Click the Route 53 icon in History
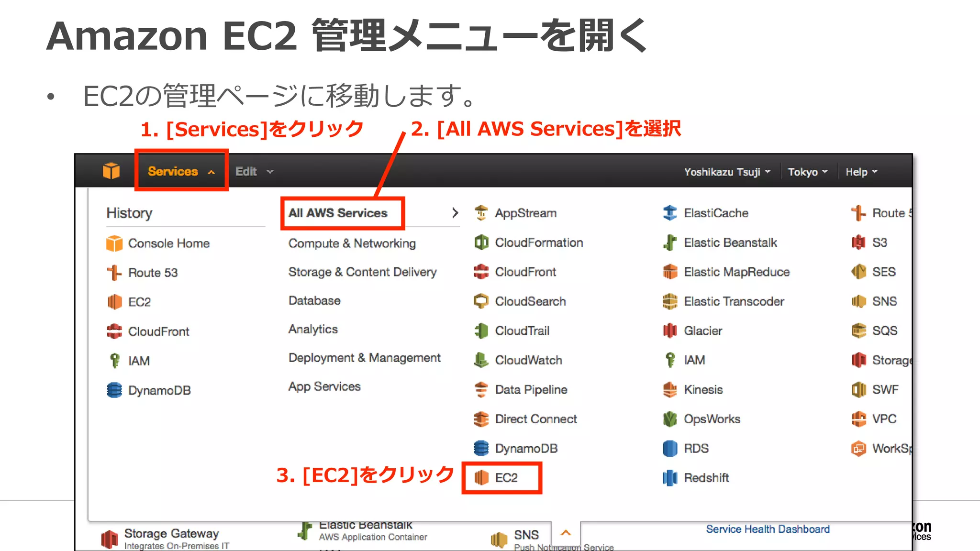 pos(114,273)
